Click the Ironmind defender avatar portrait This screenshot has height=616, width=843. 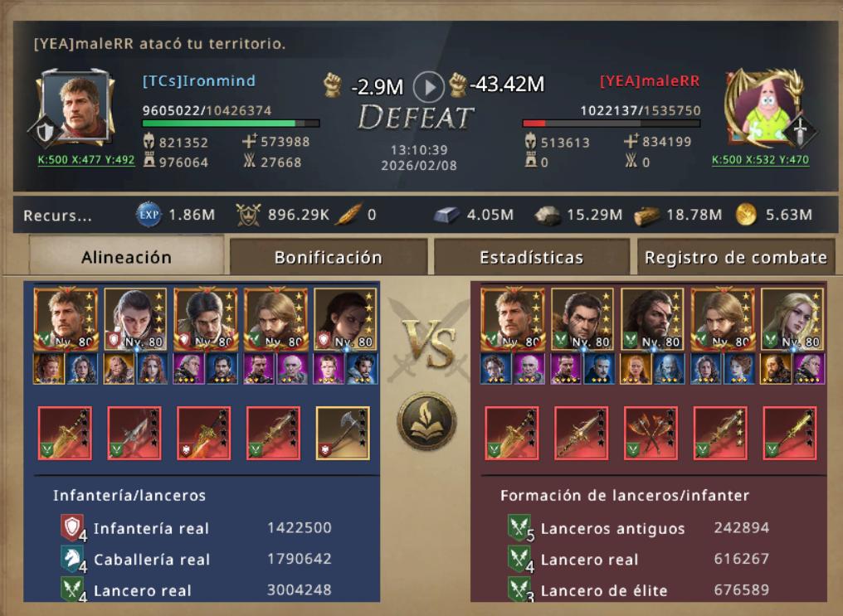(x=76, y=108)
